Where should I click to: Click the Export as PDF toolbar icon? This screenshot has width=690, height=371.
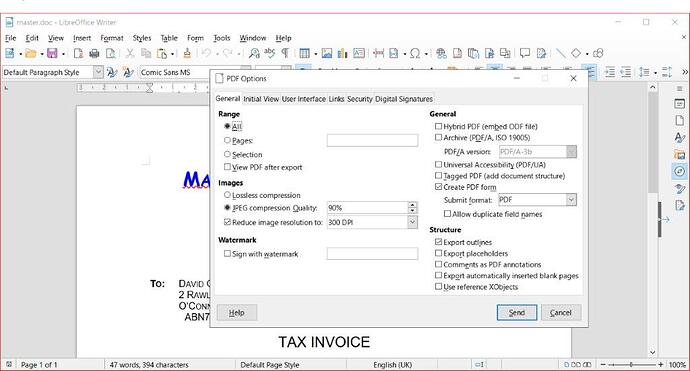click(78, 53)
